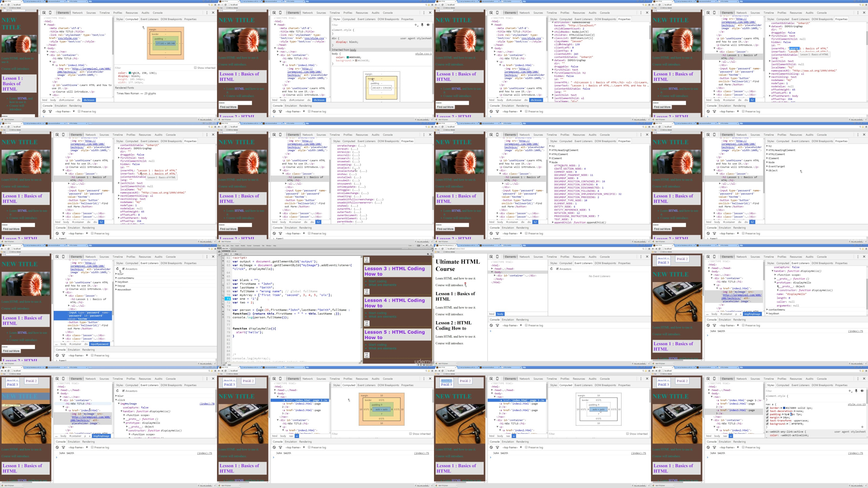Image resolution: width=868 pixels, height=488 pixels.
Task: Open Chrome hamburger menu in index2.html window
Action: (649, 249)
